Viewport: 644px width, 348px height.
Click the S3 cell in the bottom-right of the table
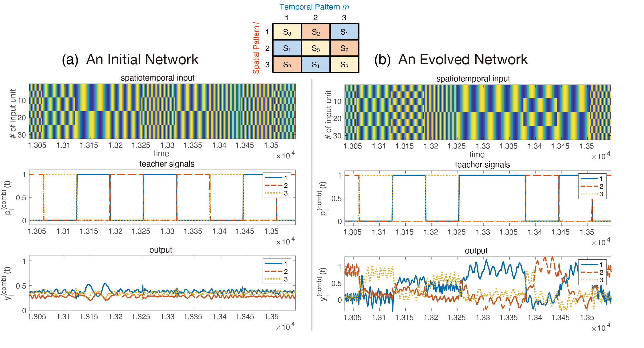pos(344,64)
